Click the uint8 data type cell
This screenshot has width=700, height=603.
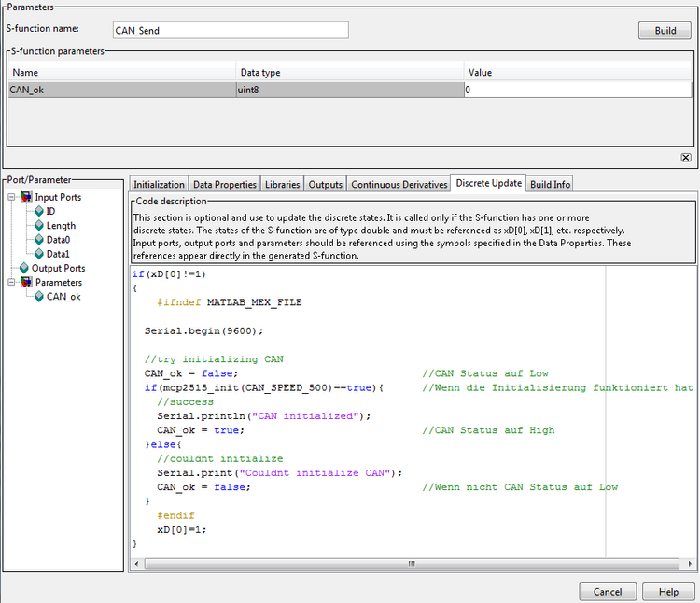point(348,90)
